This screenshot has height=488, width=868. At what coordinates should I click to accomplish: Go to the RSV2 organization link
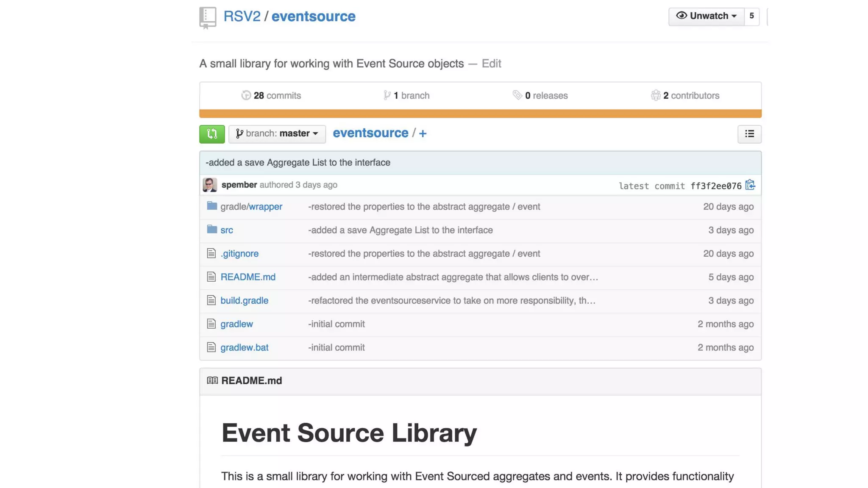242,16
